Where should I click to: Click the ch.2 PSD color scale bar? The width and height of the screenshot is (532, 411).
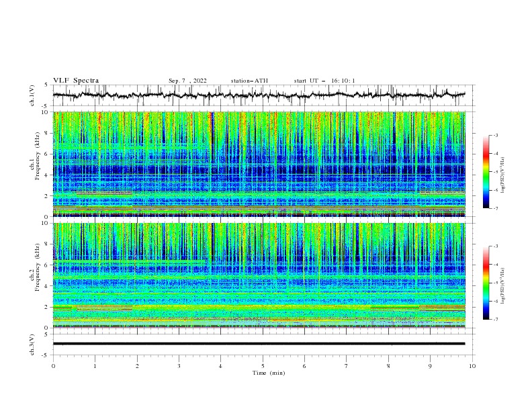(486, 283)
